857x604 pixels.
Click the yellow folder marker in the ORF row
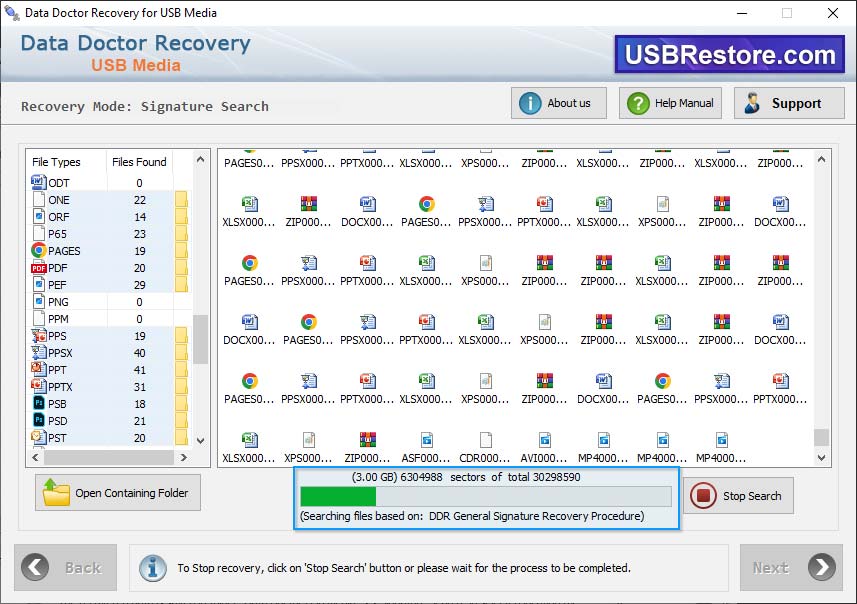click(181, 216)
